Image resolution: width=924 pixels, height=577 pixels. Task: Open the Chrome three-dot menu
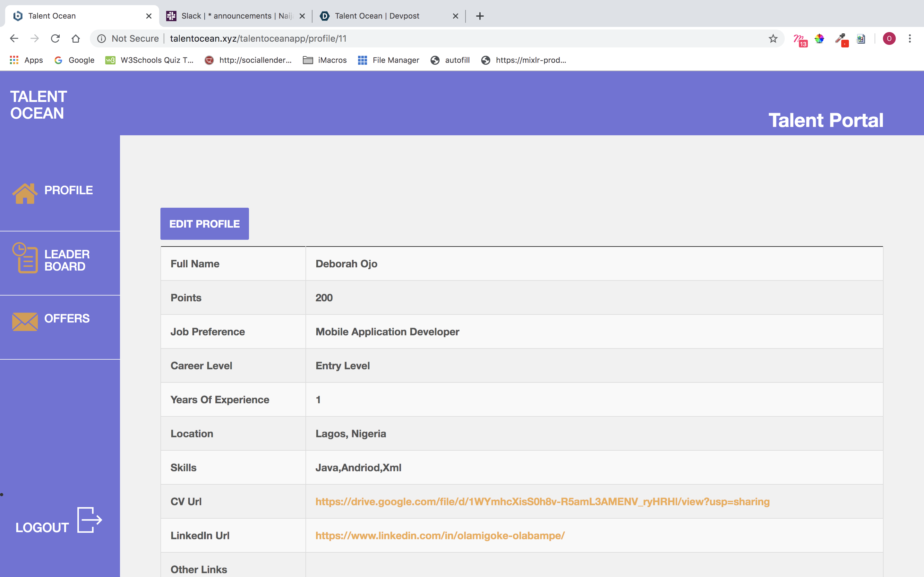coord(910,38)
